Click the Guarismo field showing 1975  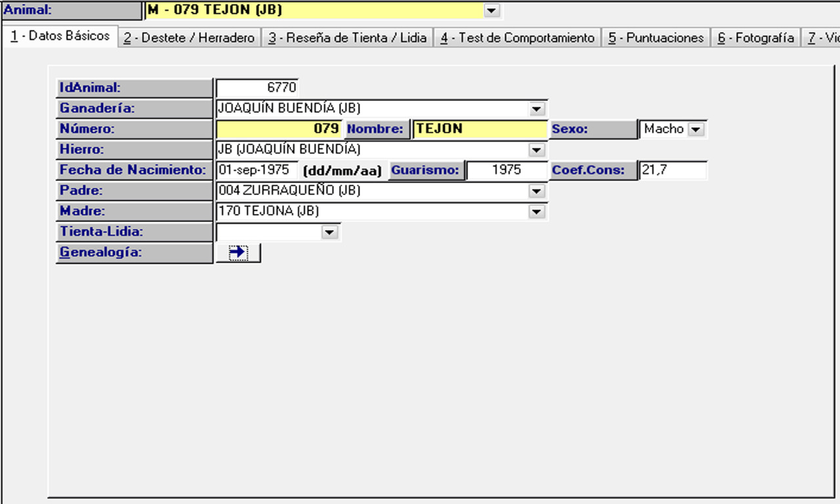point(506,171)
